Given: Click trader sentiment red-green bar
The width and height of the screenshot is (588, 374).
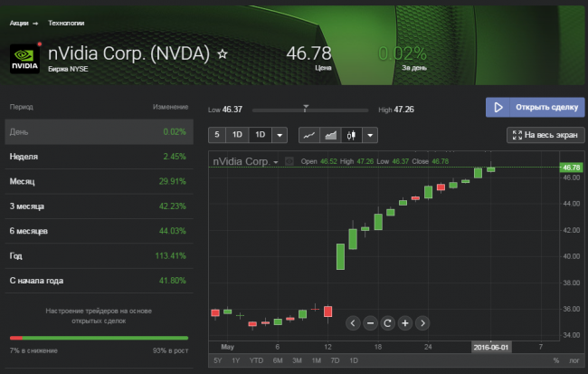Looking at the screenshot, I should point(99,338).
